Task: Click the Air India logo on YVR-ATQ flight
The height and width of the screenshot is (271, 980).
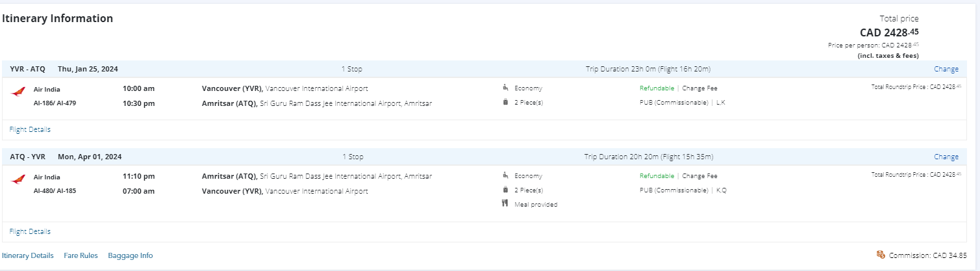Action: (18, 92)
